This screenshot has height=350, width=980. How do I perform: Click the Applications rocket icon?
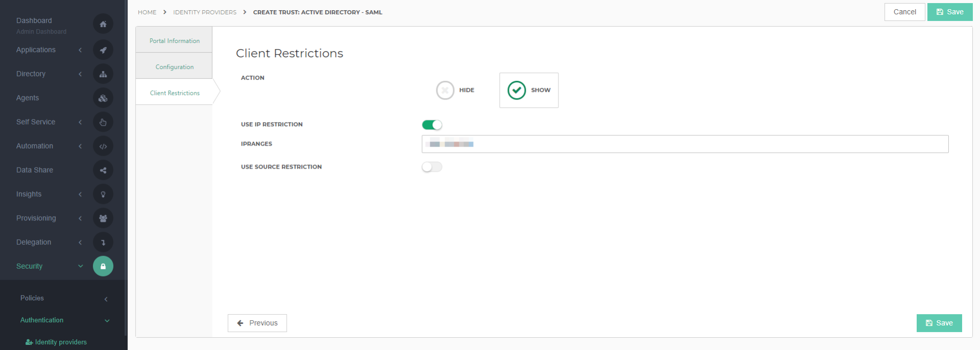(x=103, y=50)
